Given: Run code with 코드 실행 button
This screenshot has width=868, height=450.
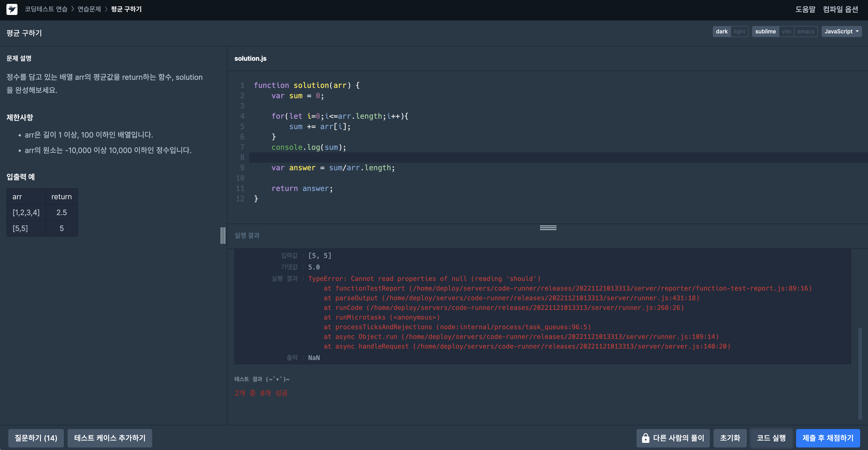Looking at the screenshot, I should (x=771, y=438).
